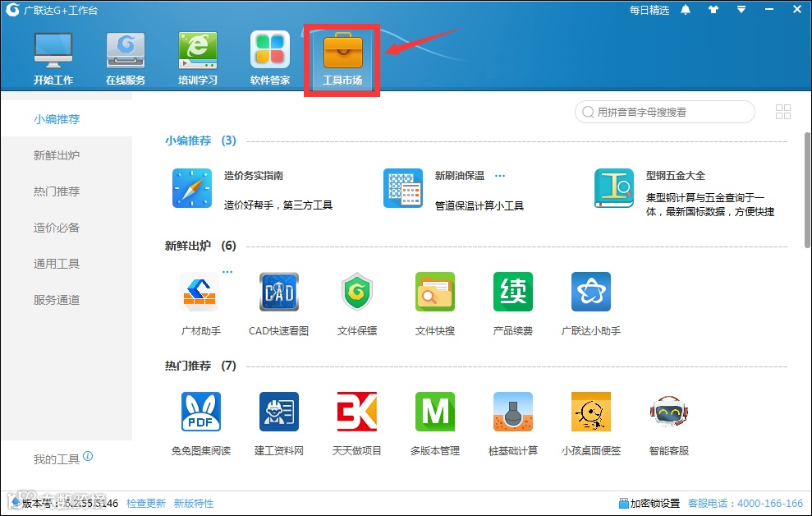Open the 软件管家 icon

(x=270, y=50)
